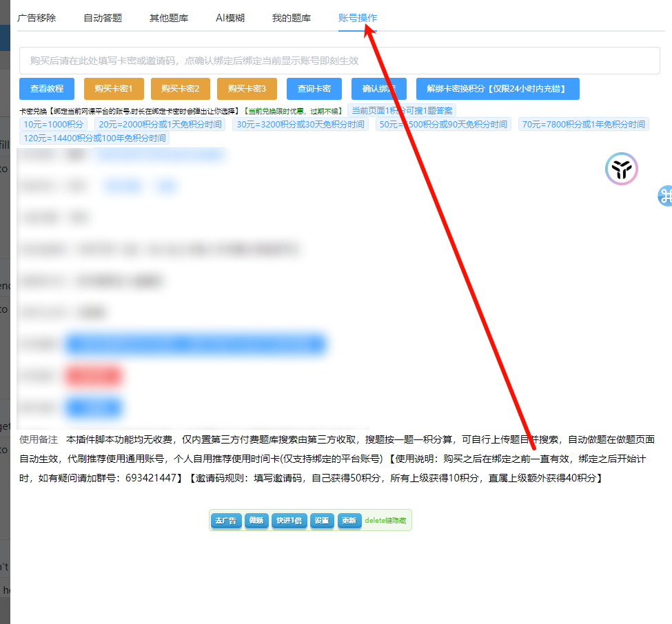Click the 去广告 toolbar button

tap(225, 521)
